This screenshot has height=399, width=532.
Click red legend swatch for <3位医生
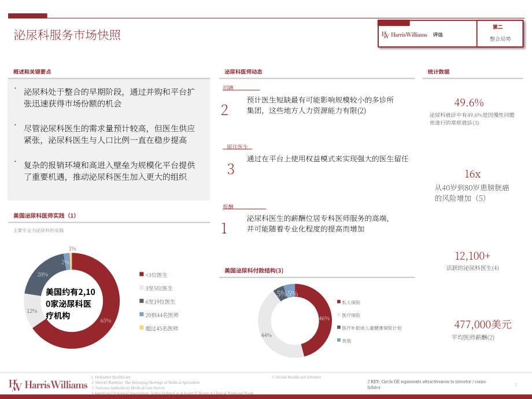tap(142, 274)
